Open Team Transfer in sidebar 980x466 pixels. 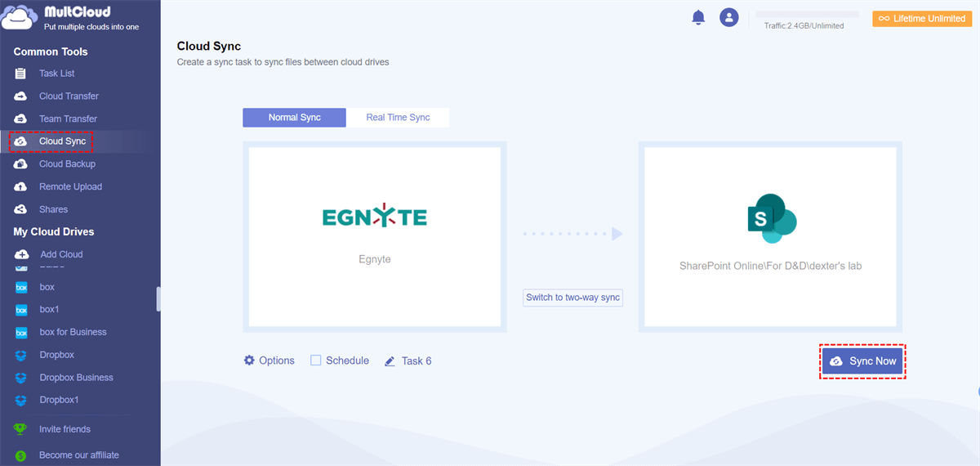(x=68, y=119)
